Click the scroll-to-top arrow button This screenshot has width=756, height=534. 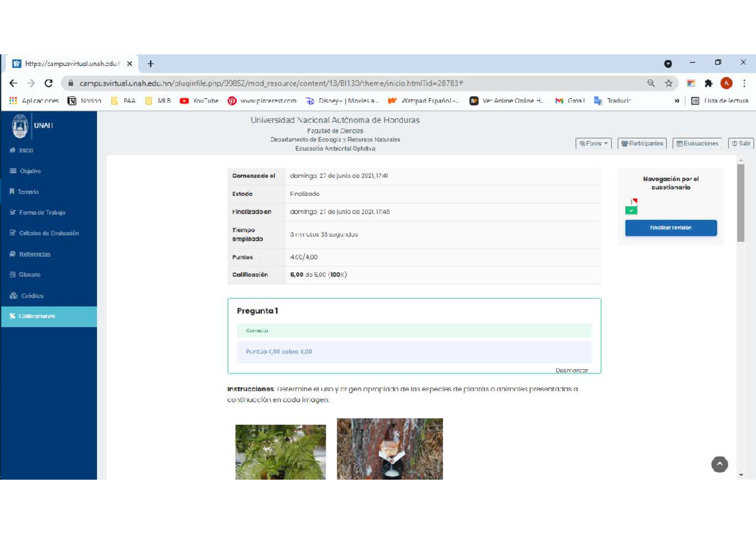click(x=719, y=464)
